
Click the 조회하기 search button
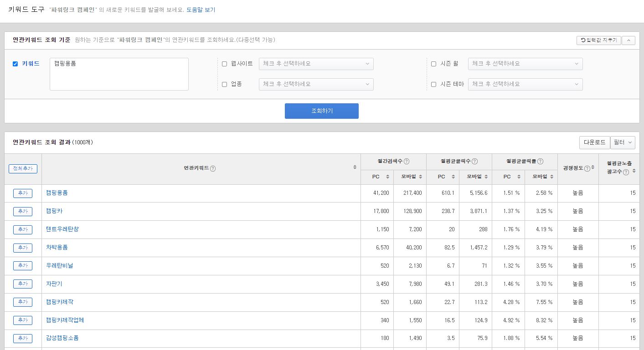point(321,111)
